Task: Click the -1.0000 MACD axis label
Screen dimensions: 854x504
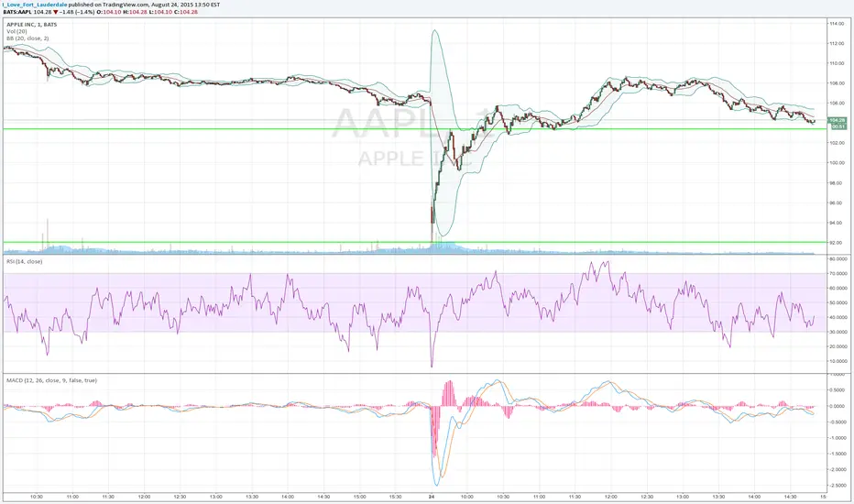Action: [x=838, y=437]
